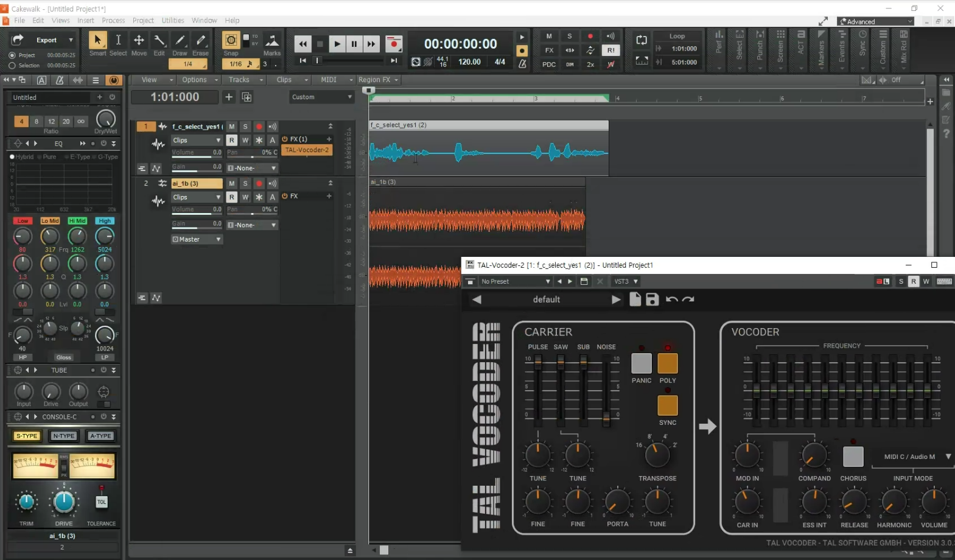Toggle FX power on track ai_1b (3)
Screen dimensions: 955x560
tap(285, 196)
